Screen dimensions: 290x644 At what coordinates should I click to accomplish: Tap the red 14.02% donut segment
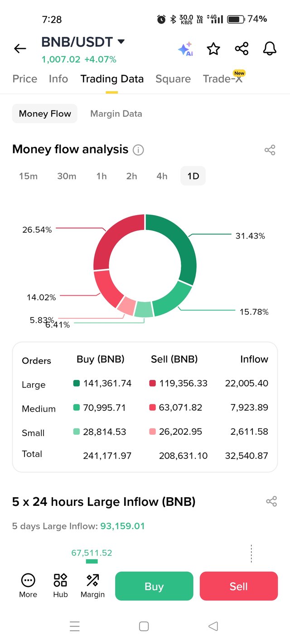point(106,289)
